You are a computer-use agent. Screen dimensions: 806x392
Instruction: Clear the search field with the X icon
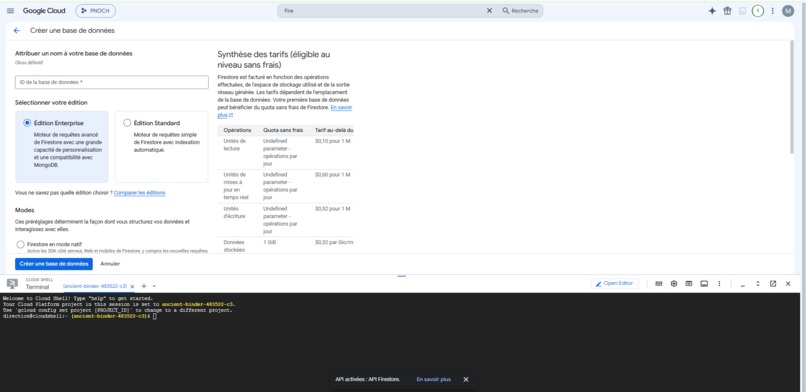point(489,11)
